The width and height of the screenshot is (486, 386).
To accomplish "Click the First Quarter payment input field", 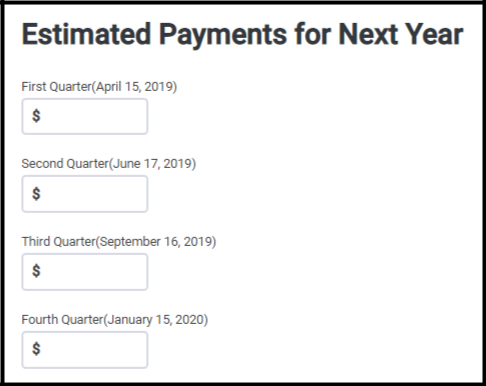I will pyautogui.click(x=85, y=116).
